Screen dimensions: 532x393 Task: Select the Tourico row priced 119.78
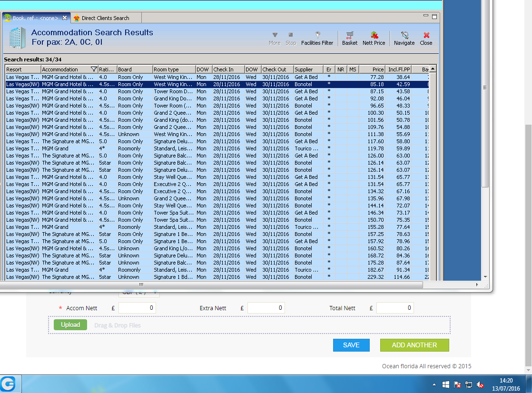click(217, 148)
